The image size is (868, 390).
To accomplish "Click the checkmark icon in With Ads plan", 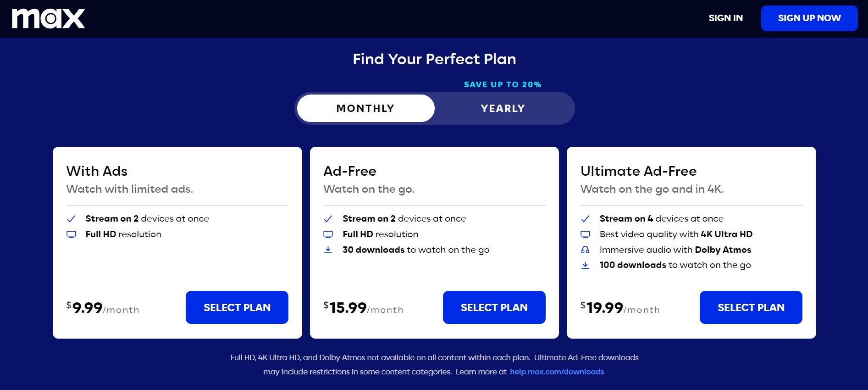I will (x=71, y=219).
